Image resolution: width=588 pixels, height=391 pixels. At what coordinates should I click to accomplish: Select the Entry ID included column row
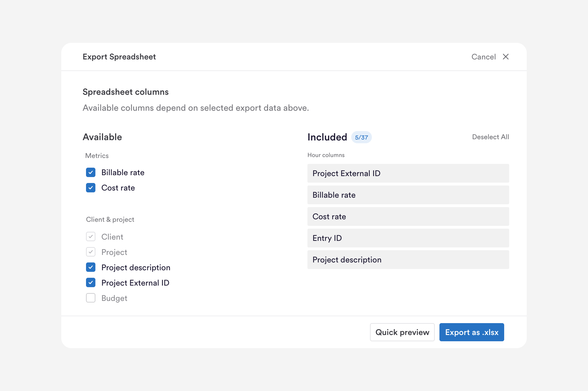408,238
